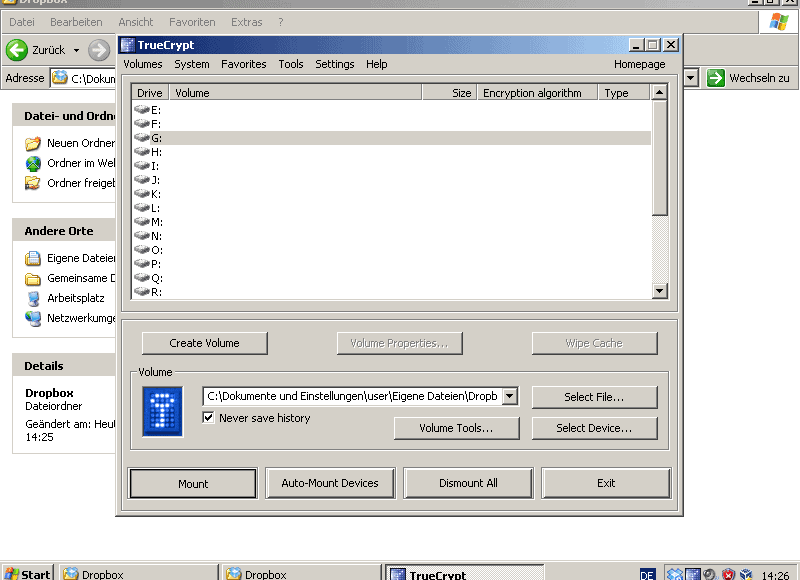Mount the selected volume
This screenshot has width=800, height=580.
pos(193,484)
